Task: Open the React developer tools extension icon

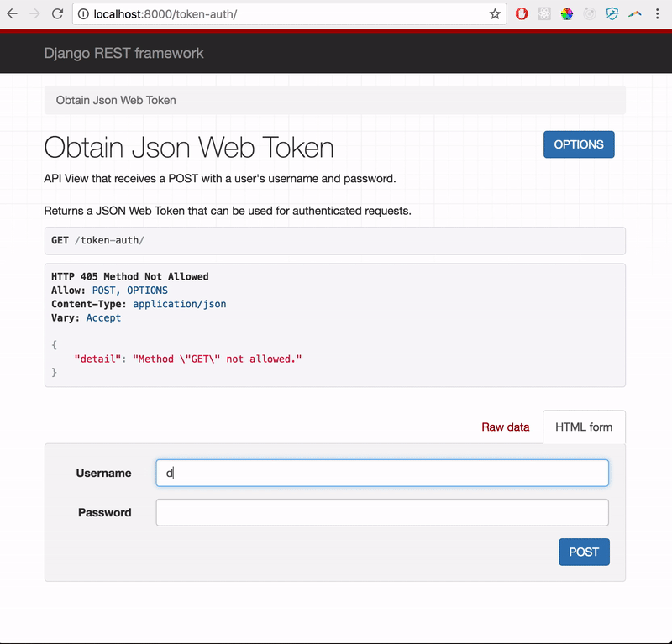Action: tap(544, 14)
